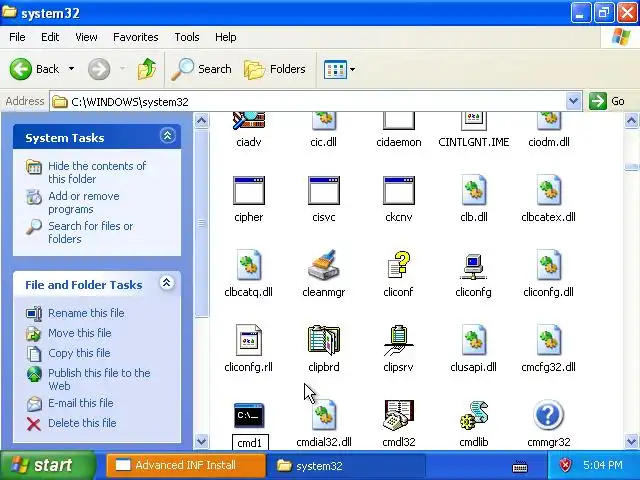Select the cliconf help file icon

point(399,265)
